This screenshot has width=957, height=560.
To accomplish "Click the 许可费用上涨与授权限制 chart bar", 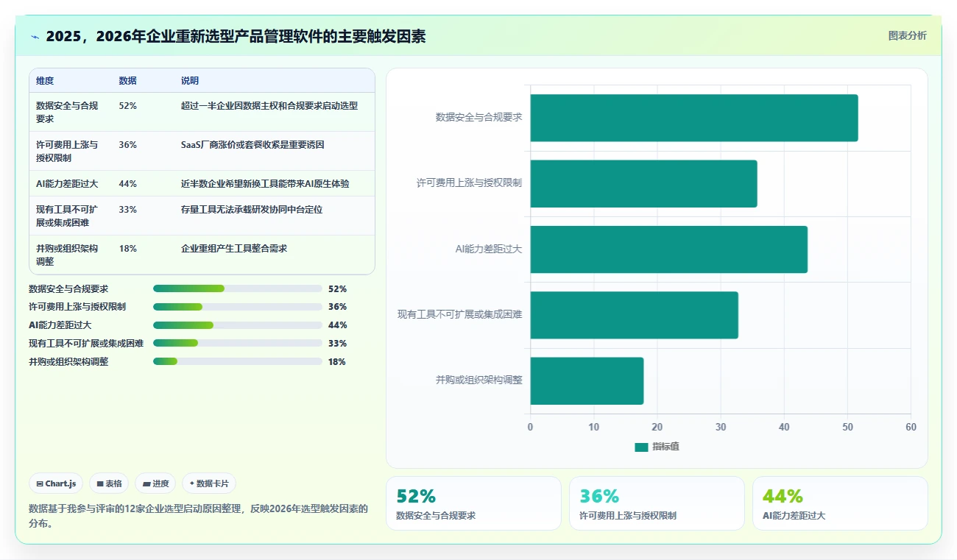I will tap(643, 183).
